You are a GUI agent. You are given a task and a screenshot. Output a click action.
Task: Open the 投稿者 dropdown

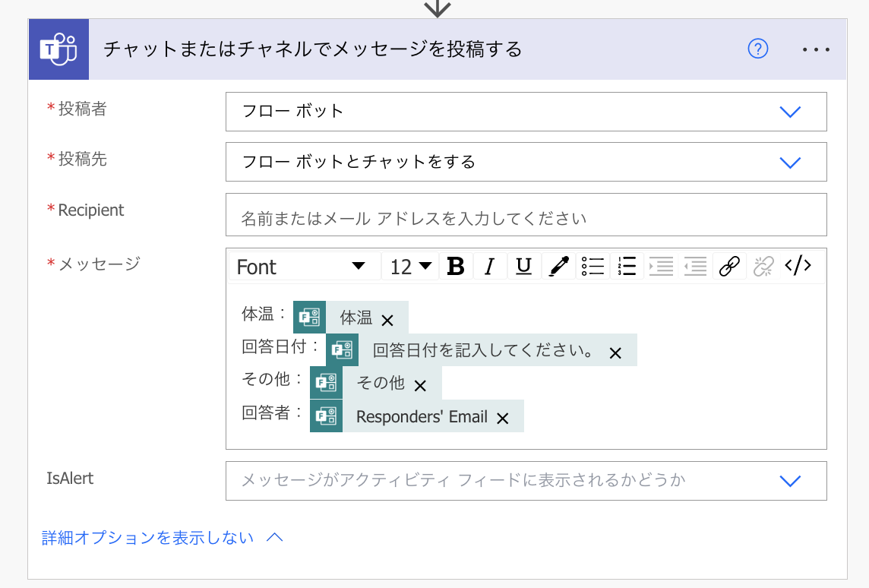point(790,111)
